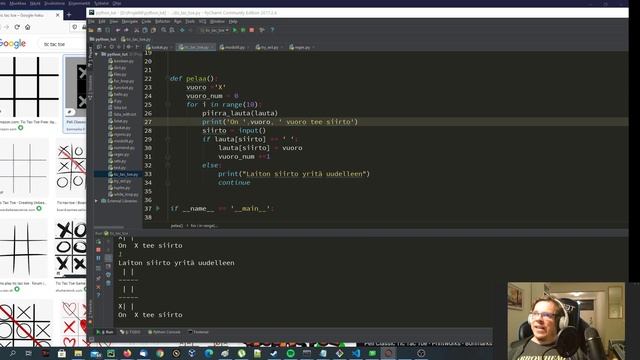Open File Explorer from the Windows taskbar
Image resolution: width=640 pixels, height=360 pixels.
pyautogui.click(x=78, y=353)
